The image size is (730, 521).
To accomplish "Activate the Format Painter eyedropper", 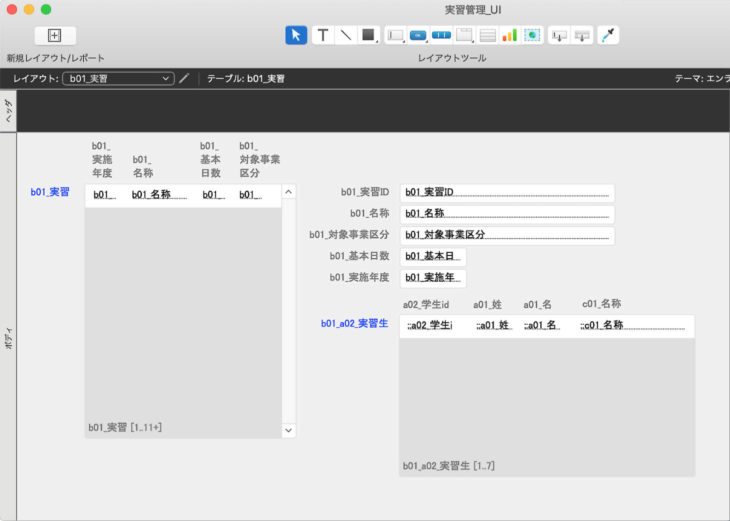I will [607, 35].
